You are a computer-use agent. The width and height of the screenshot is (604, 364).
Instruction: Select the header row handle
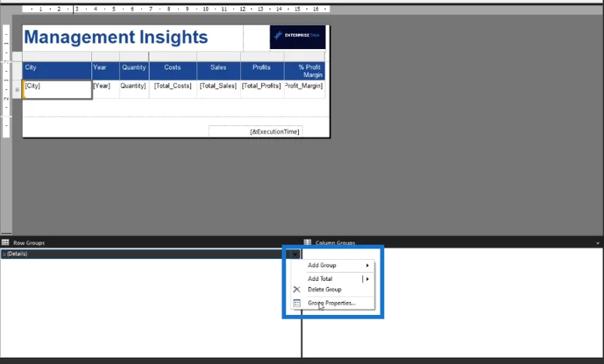pyautogui.click(x=17, y=71)
